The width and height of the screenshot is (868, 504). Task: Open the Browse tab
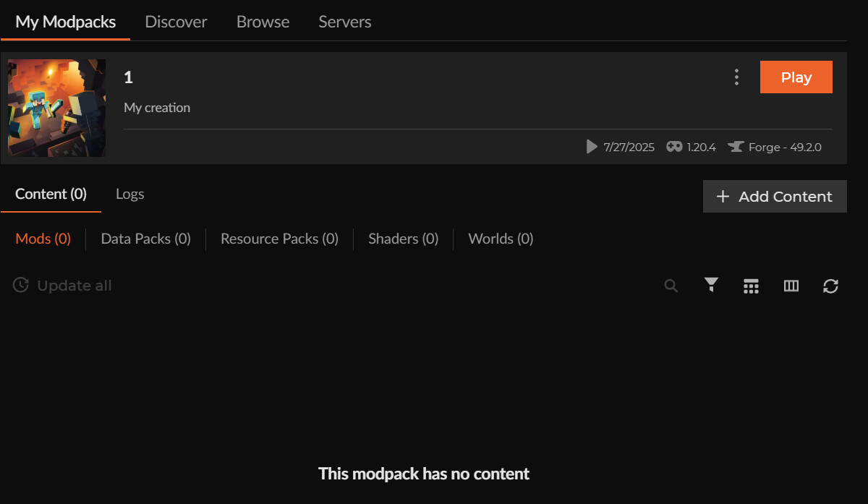pos(263,22)
